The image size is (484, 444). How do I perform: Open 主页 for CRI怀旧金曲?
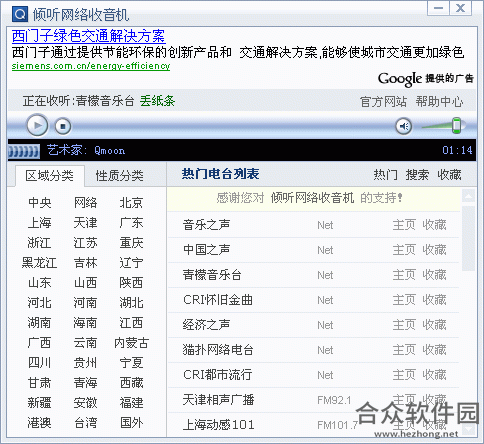point(404,300)
